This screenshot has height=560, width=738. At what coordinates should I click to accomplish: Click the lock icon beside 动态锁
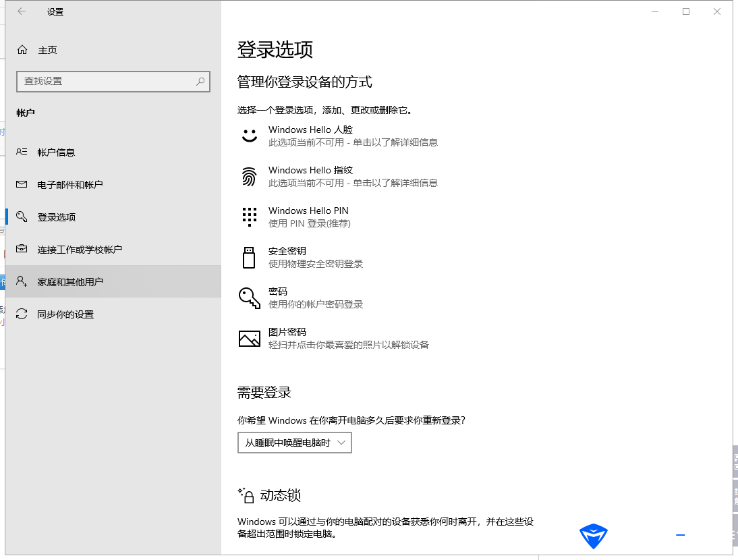pos(246,495)
